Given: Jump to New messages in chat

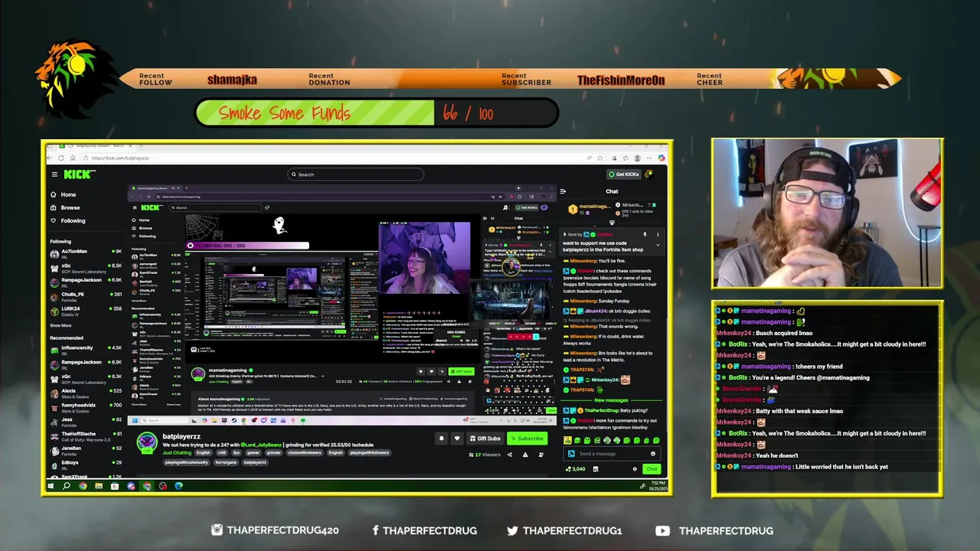Looking at the screenshot, I should 611,400.
